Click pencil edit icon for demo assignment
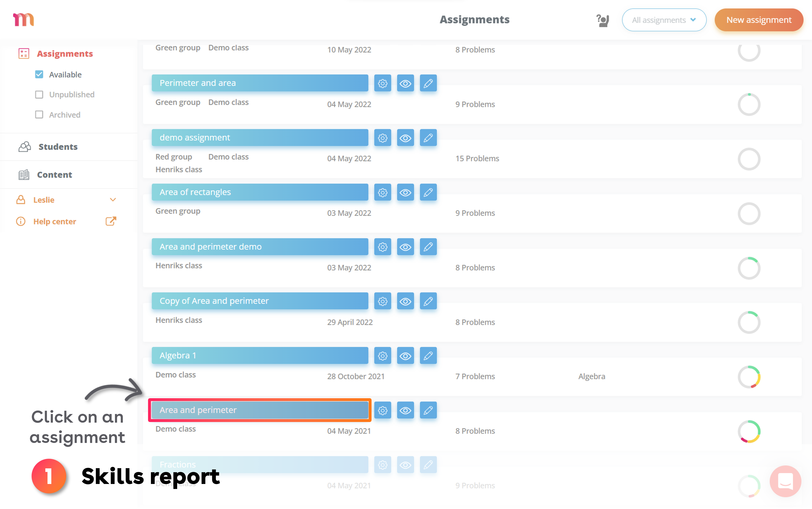The height and width of the screenshot is (509, 812). tap(428, 138)
